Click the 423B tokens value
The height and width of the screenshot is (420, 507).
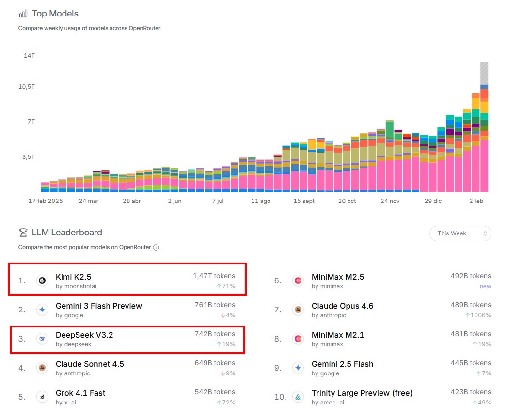point(471,392)
